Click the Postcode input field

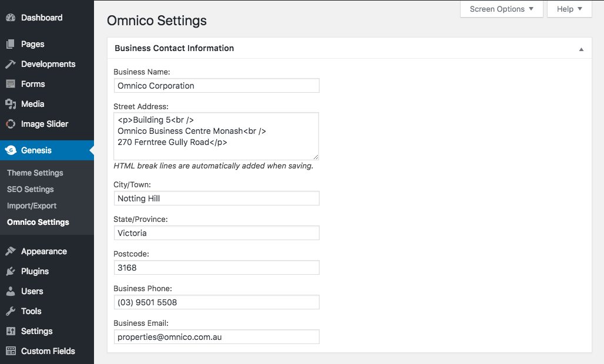pyautogui.click(x=216, y=267)
